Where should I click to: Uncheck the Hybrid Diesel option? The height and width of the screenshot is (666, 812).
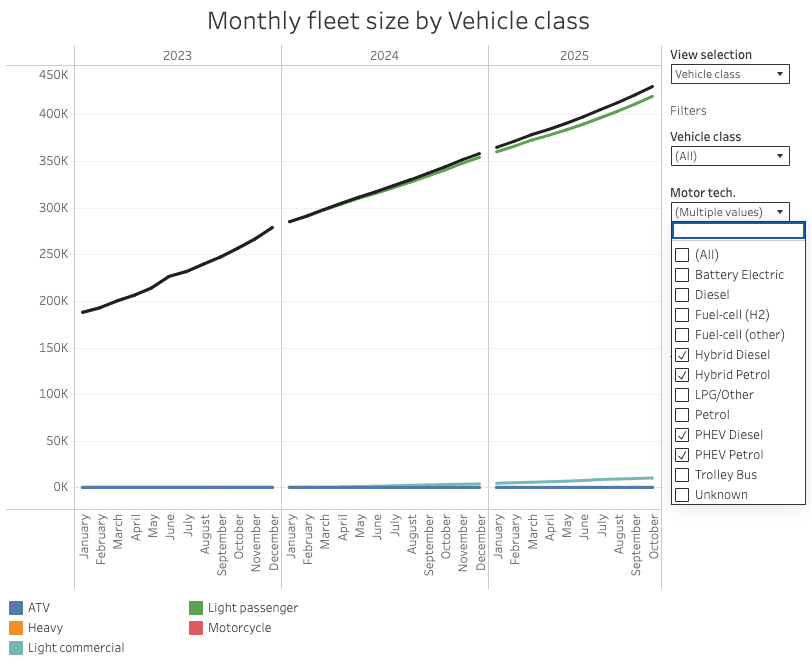pos(682,355)
